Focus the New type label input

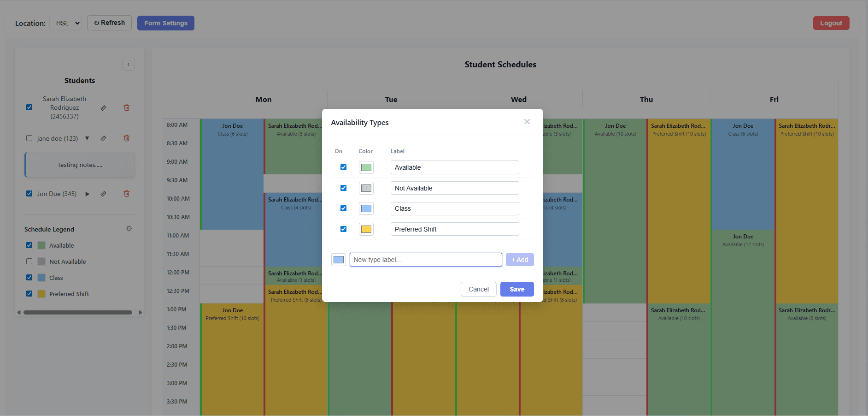[426, 260]
